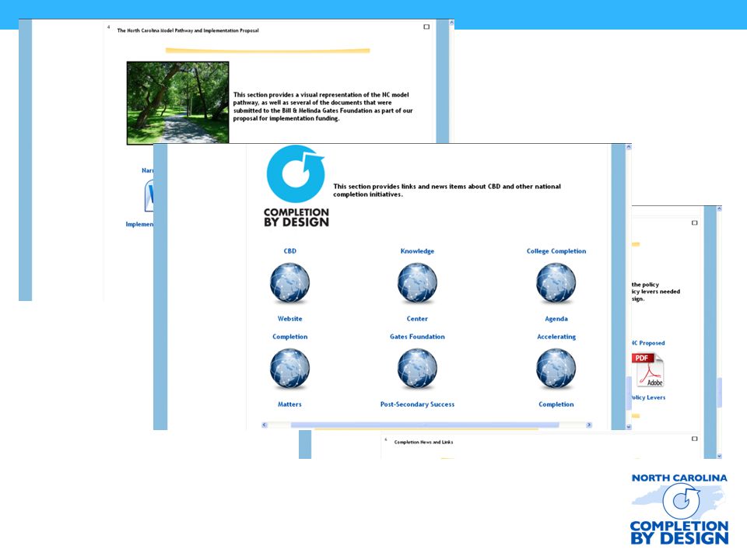Click the horizontal scrollbar thumb under the globes
The image size is (747, 560).
coord(425,425)
